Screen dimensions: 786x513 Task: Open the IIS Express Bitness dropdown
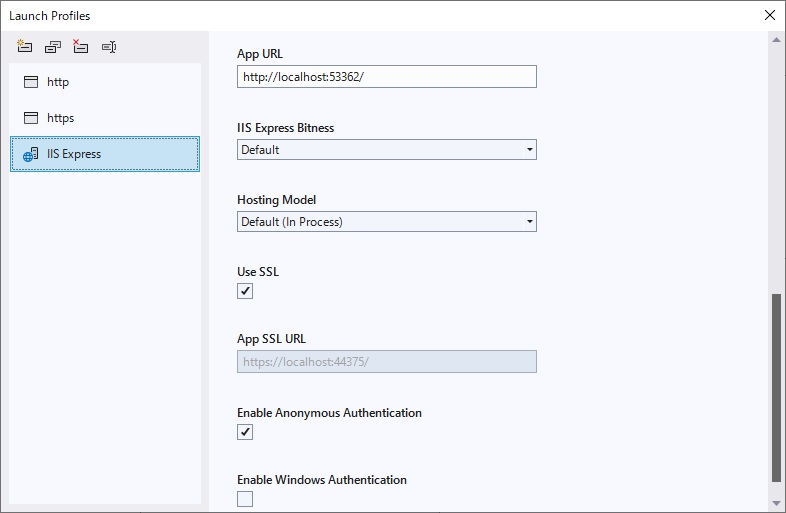click(387, 150)
